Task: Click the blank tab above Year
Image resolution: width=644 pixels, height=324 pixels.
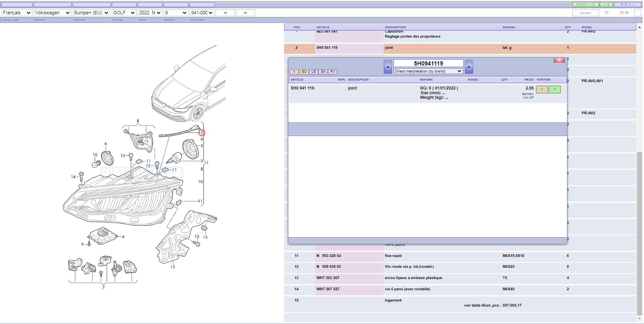Action: click(x=150, y=5)
